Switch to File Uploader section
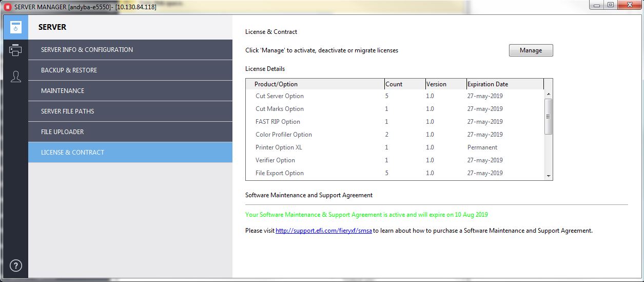 tap(130, 132)
